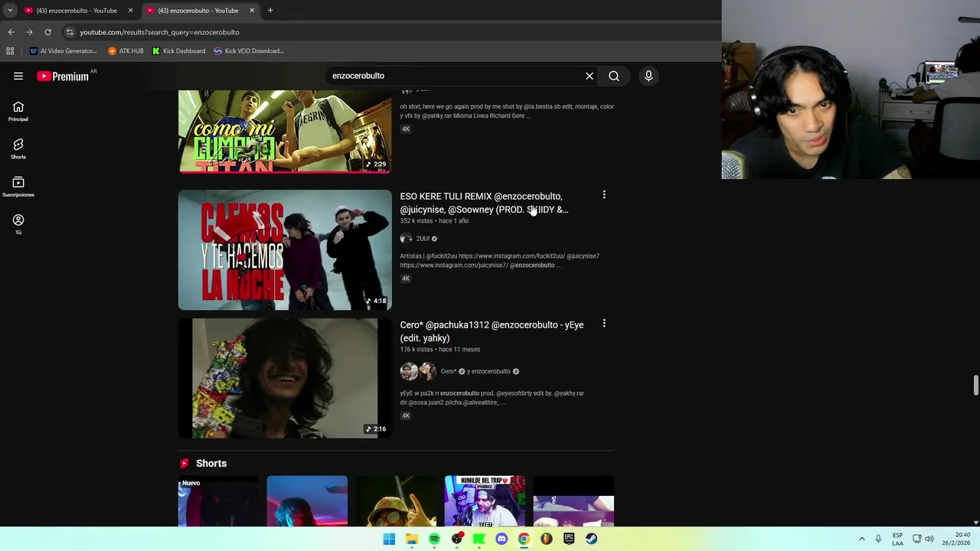Open Steam from the taskbar
980x551 pixels.
[x=591, y=539]
